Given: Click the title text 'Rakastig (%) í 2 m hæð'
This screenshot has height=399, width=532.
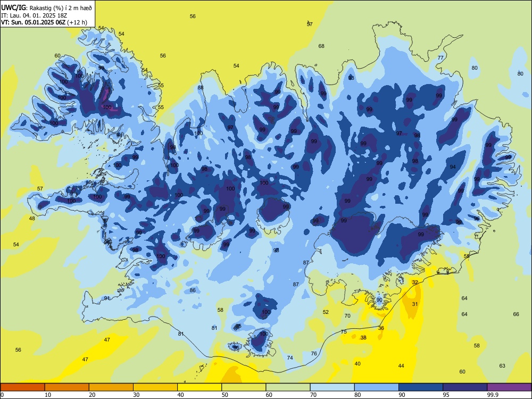Looking at the screenshot, I should point(61,7).
